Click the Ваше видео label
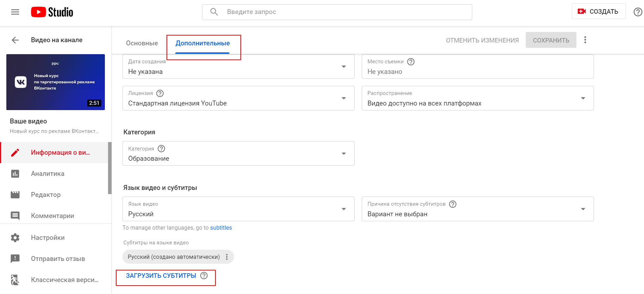The image size is (644, 294). [29, 121]
